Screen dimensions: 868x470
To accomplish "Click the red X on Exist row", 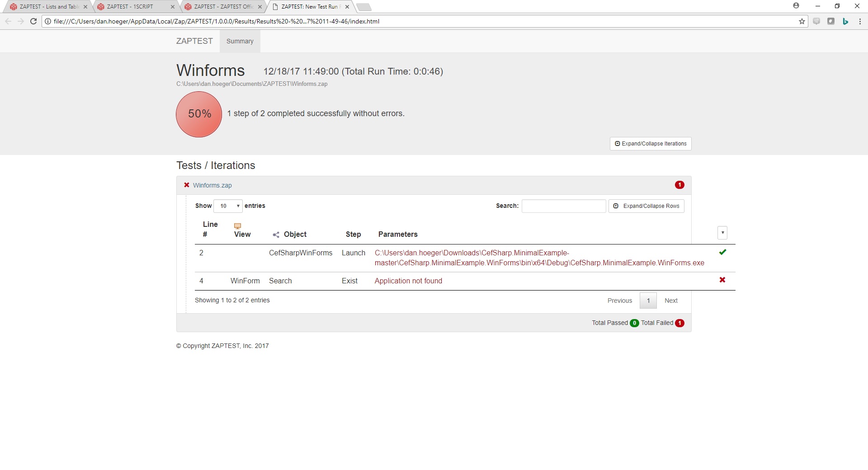I will [722, 280].
